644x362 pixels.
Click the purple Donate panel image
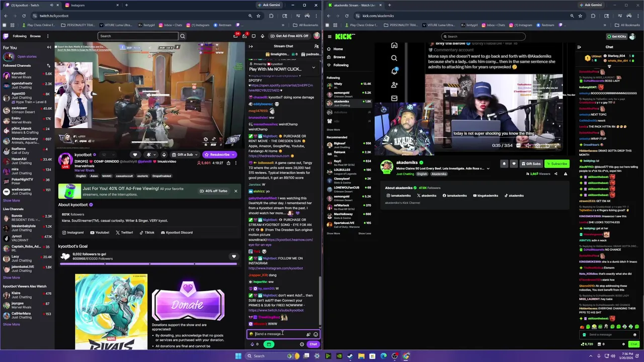[188, 301]
